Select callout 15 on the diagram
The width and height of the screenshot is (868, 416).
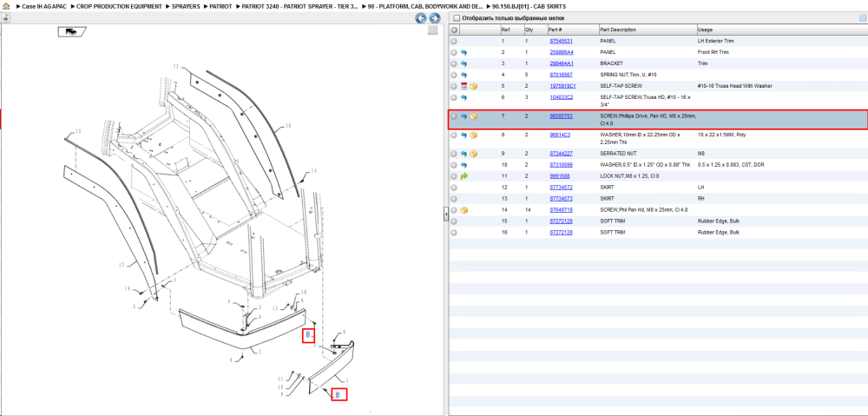[78, 131]
